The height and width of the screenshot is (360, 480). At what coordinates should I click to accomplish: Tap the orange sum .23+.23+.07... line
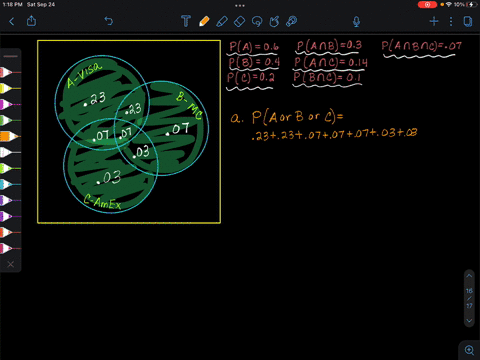click(334, 134)
